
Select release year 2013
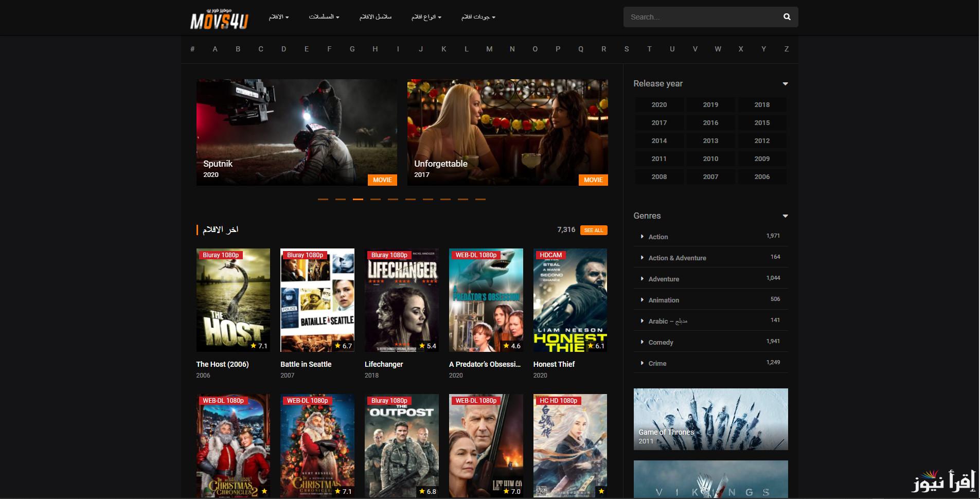[710, 140]
